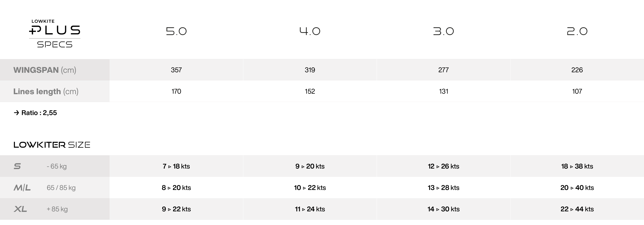This screenshot has width=644, height=225.
Task: Select the 2.0 size column header
Action: coord(577,31)
